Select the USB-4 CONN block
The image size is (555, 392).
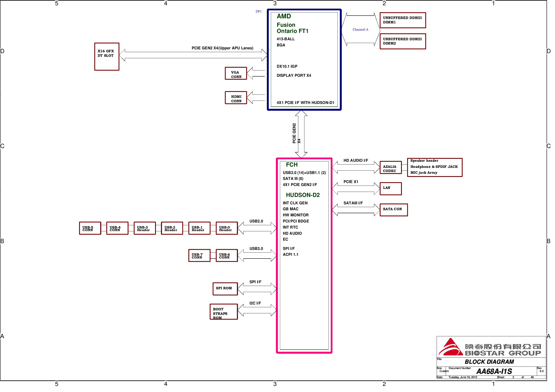[x=117, y=228]
